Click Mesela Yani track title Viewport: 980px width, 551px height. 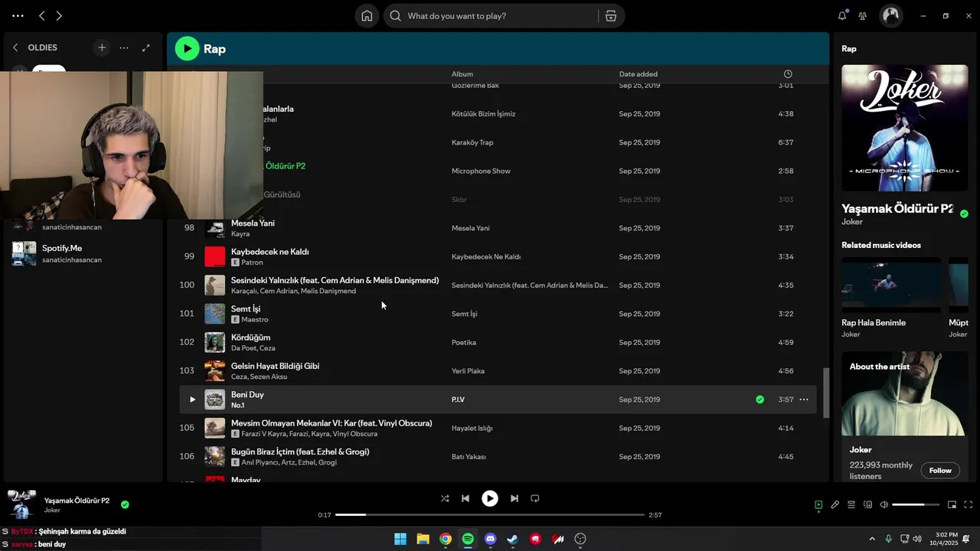(253, 223)
